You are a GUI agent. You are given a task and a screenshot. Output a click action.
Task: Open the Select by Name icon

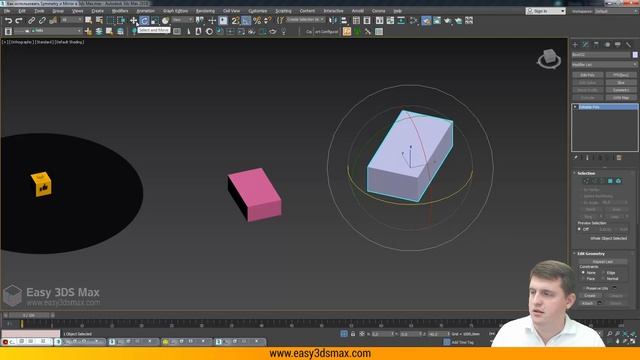coord(99,20)
